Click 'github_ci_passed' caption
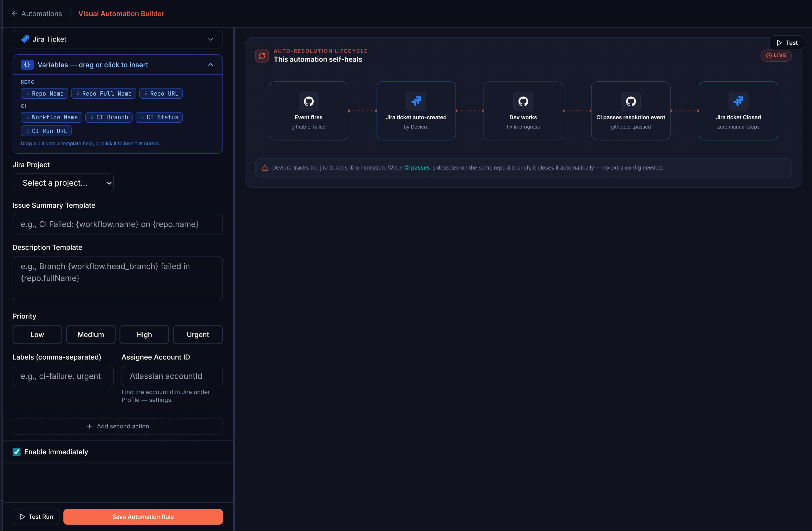The image size is (812, 531). click(x=631, y=127)
